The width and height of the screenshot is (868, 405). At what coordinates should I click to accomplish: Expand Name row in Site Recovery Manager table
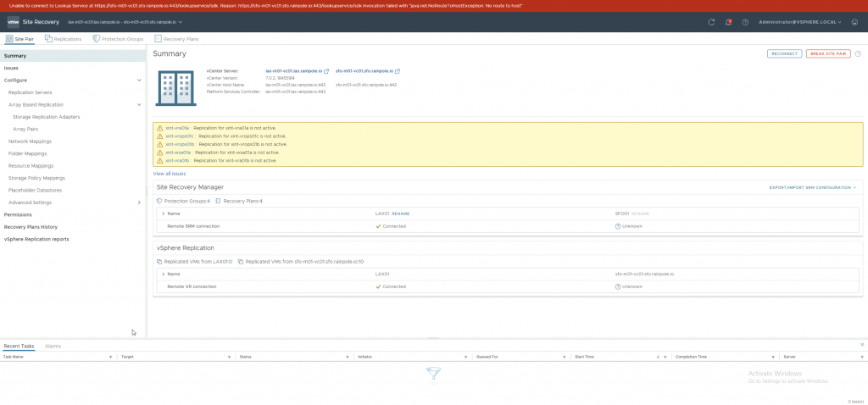coord(163,214)
